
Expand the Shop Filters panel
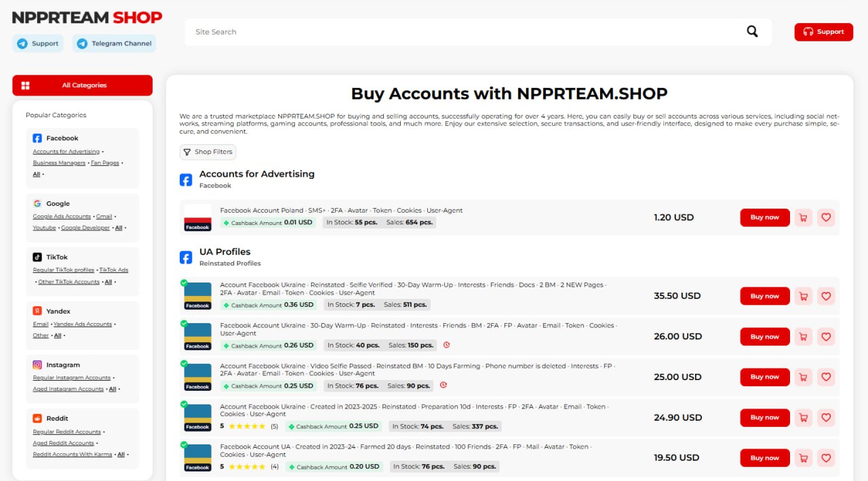208,152
